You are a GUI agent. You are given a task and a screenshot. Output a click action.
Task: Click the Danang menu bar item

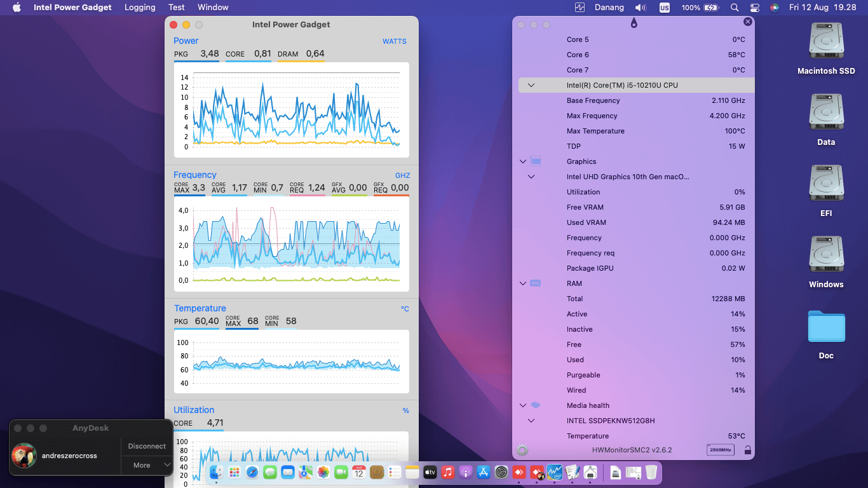(x=611, y=8)
